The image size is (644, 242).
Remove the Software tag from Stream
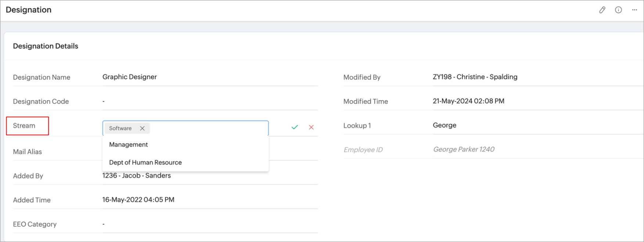point(142,128)
